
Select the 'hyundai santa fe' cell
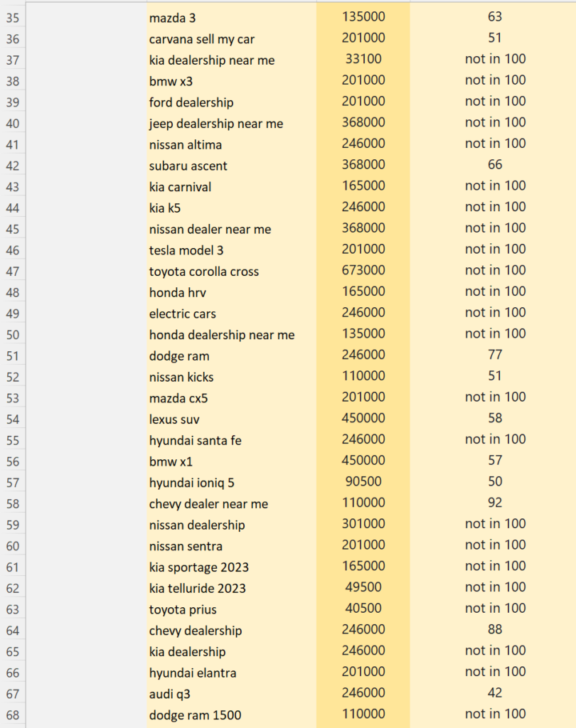pos(231,440)
